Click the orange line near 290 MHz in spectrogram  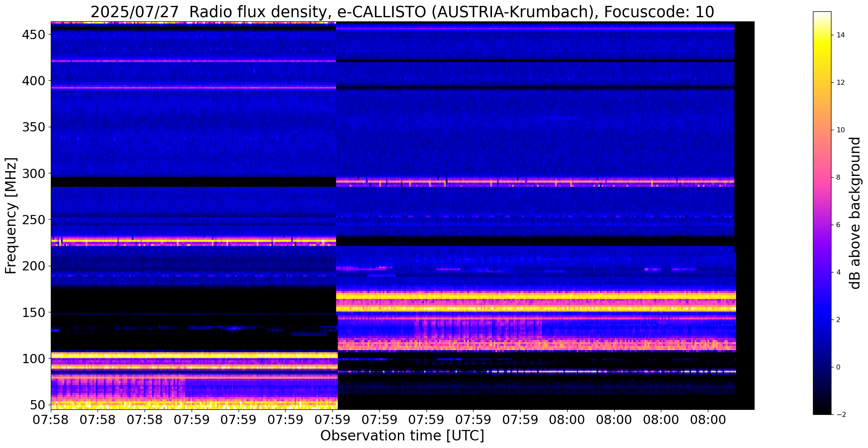[535, 181]
